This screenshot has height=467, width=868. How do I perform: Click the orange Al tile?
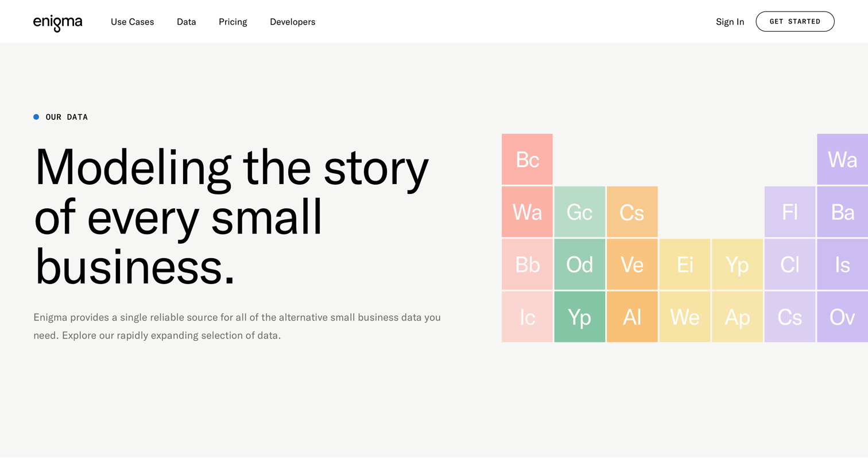pos(632,317)
